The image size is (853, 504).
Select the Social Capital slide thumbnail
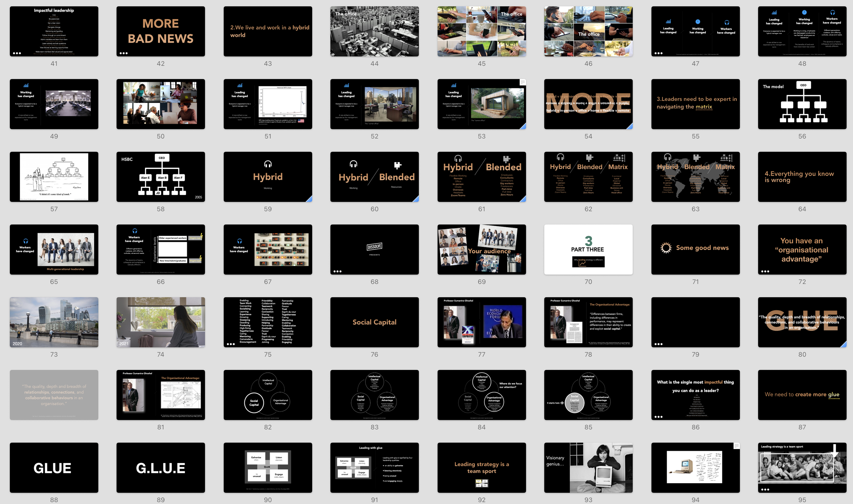click(374, 322)
